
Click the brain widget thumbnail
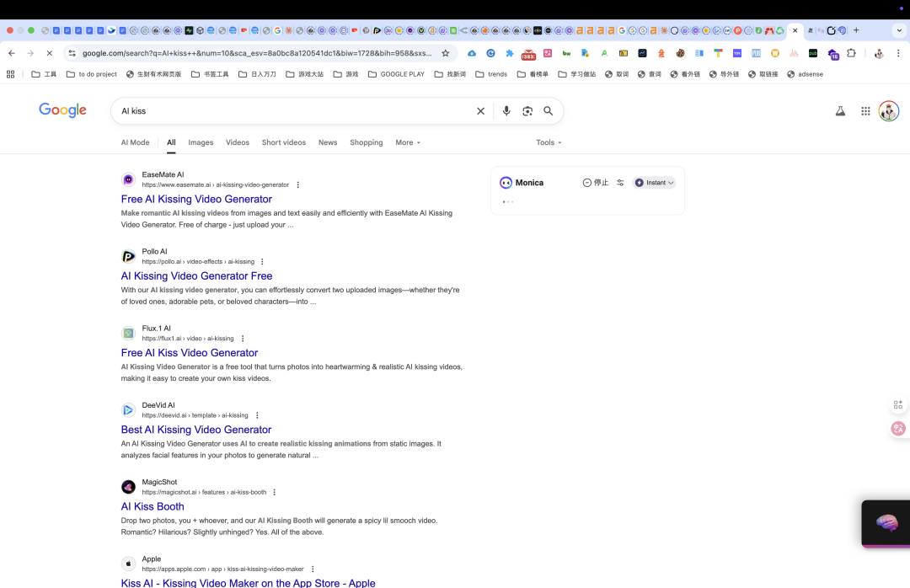tap(886, 523)
